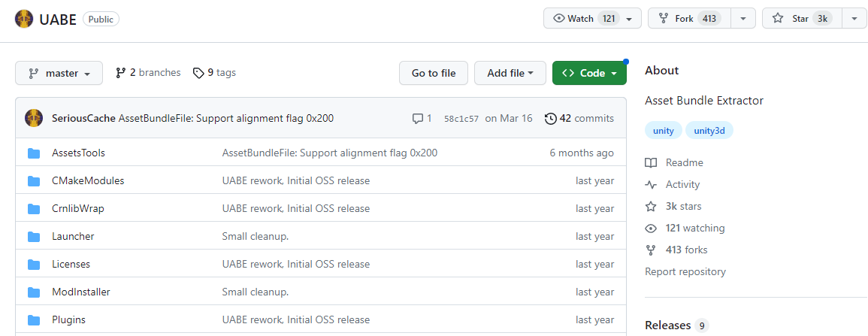Viewport: 868px width, 336px height.
Task: Click the fork icon beside 413 forks
Action: (651, 250)
